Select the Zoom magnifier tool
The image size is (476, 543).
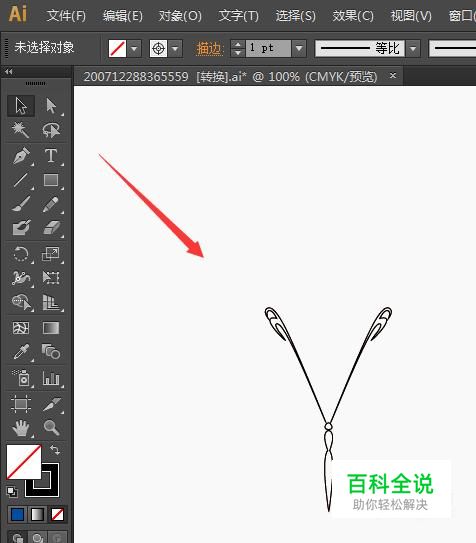coord(51,428)
